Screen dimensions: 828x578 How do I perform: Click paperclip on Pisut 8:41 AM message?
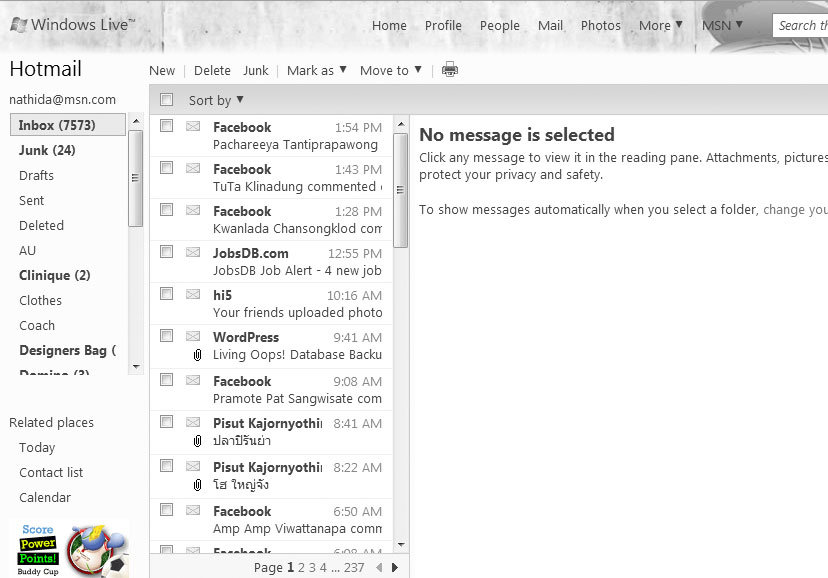[197, 441]
